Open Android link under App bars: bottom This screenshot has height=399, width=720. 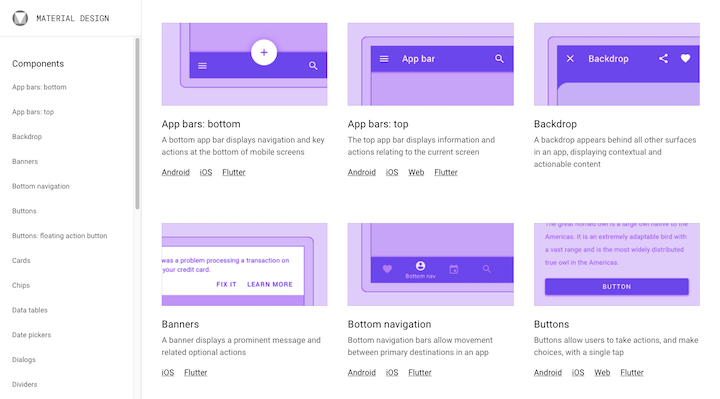(175, 172)
